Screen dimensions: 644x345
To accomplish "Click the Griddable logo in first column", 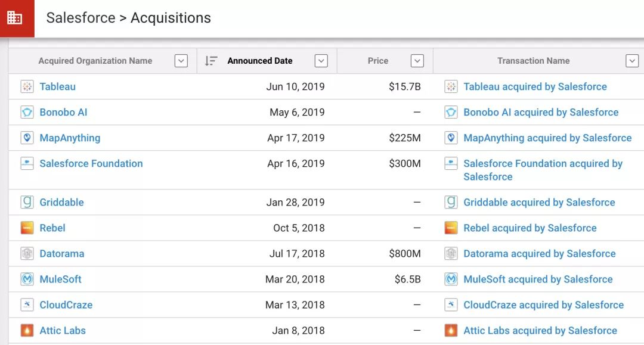I will click(x=27, y=202).
